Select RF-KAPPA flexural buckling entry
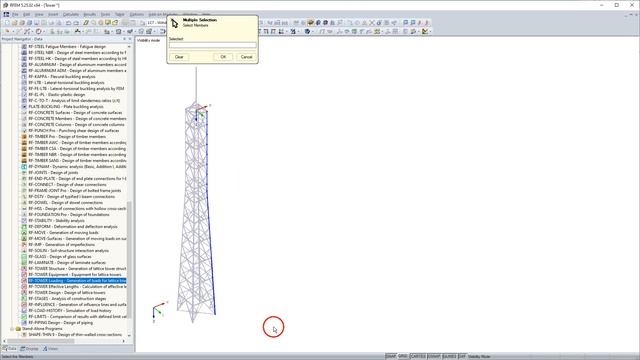 tap(62, 77)
